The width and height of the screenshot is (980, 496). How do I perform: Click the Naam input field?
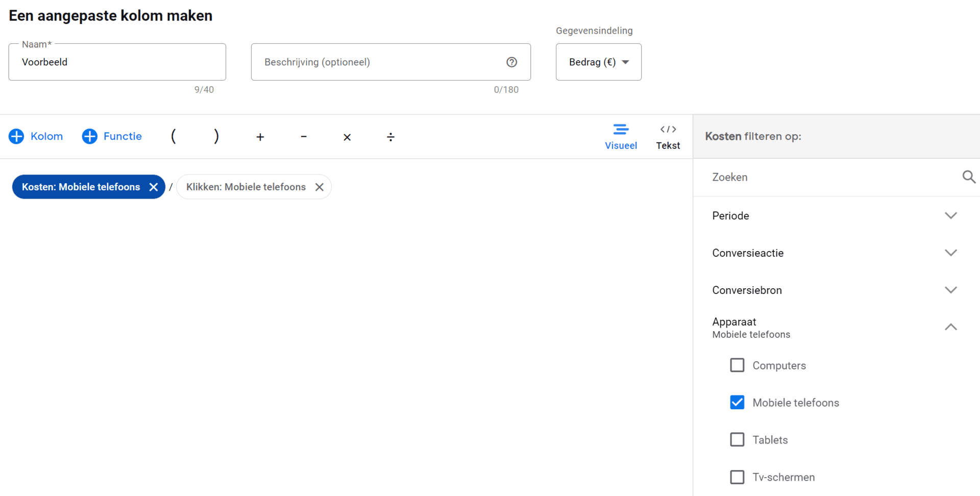pos(117,62)
